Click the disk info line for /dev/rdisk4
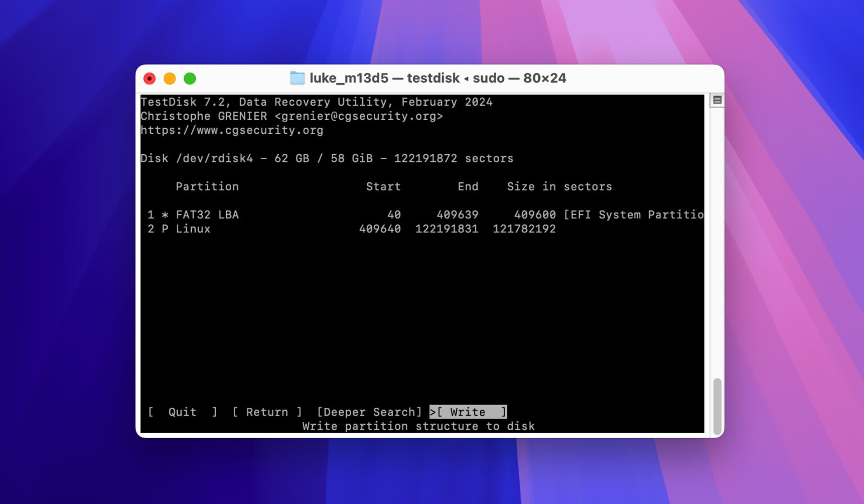 coord(326,158)
